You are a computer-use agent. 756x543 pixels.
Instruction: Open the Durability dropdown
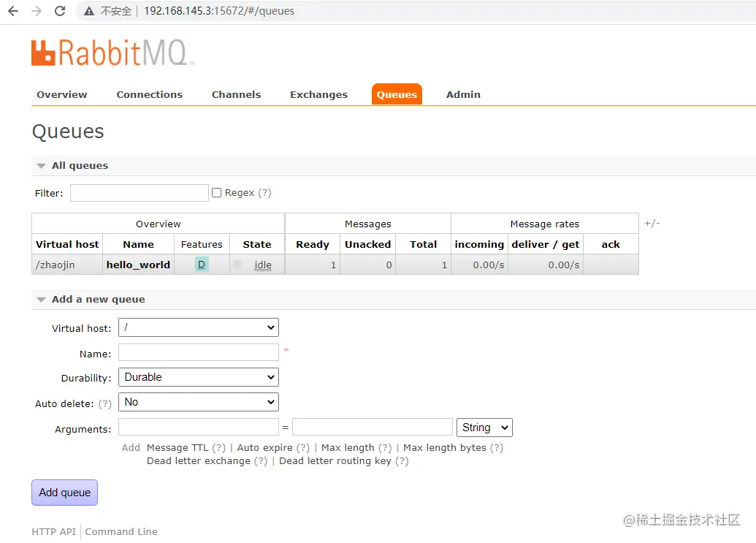(x=199, y=377)
